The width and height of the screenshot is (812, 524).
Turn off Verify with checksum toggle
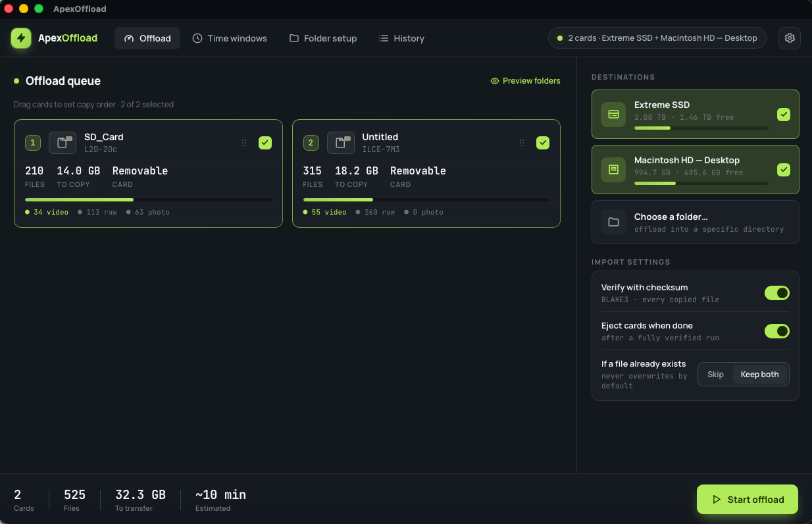pos(777,293)
